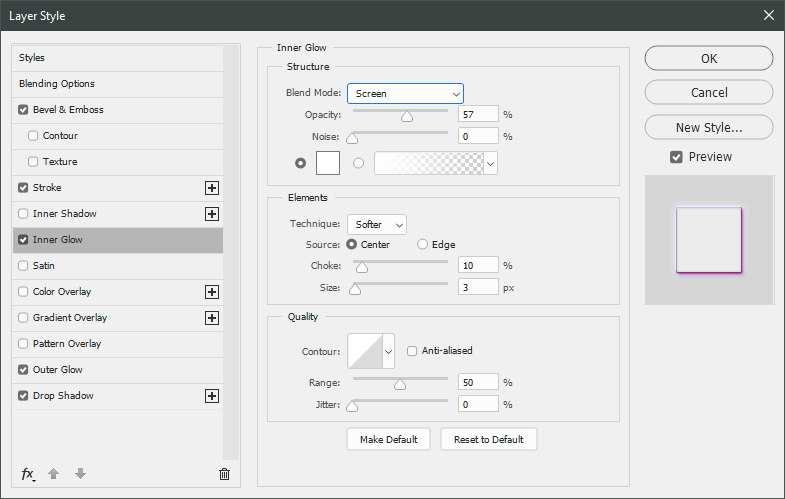Click the Make Default button
This screenshot has height=499, width=785.
pyautogui.click(x=388, y=440)
